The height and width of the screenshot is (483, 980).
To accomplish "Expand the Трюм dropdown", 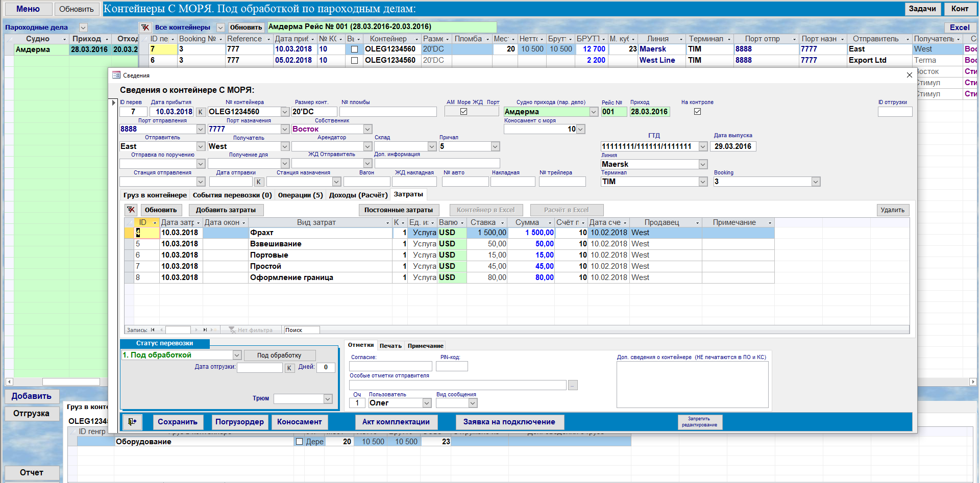I will pyautogui.click(x=328, y=399).
